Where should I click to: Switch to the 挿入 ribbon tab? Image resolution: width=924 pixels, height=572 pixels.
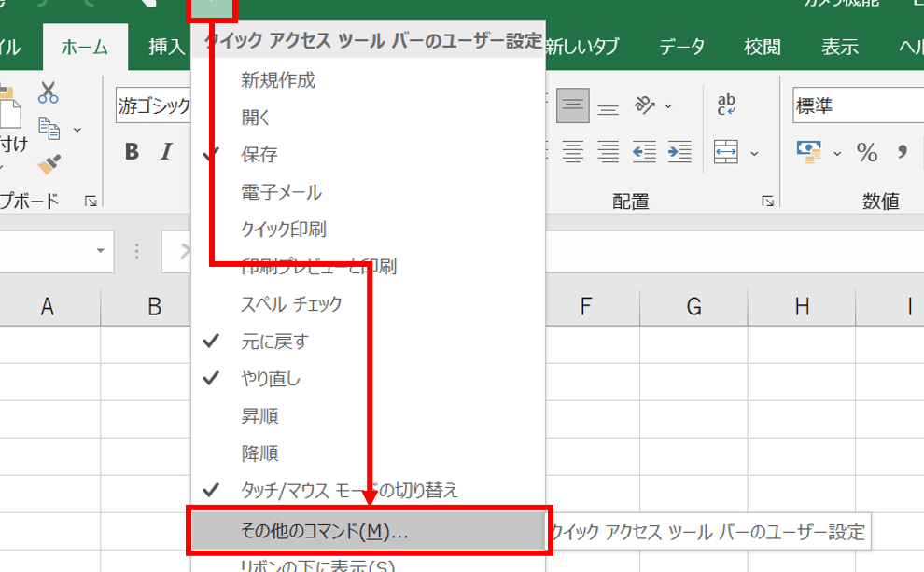167,47
